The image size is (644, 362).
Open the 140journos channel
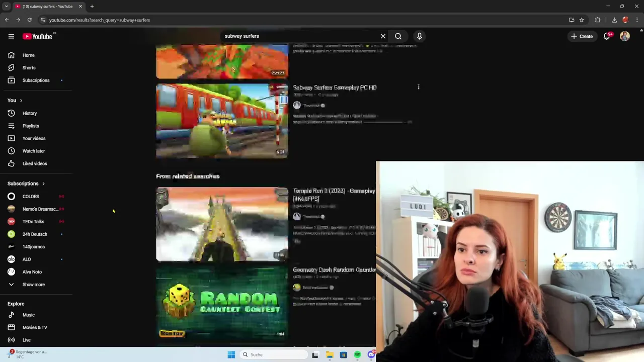tap(36, 247)
